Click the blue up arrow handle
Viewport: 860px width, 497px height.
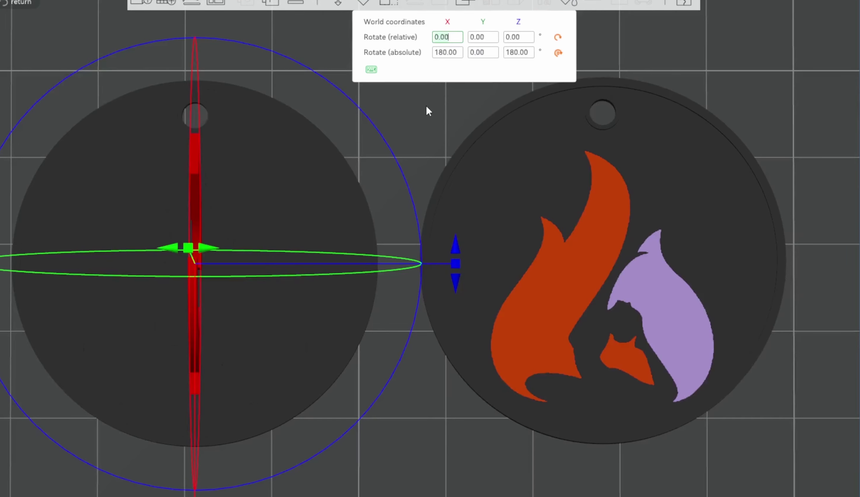pos(455,245)
